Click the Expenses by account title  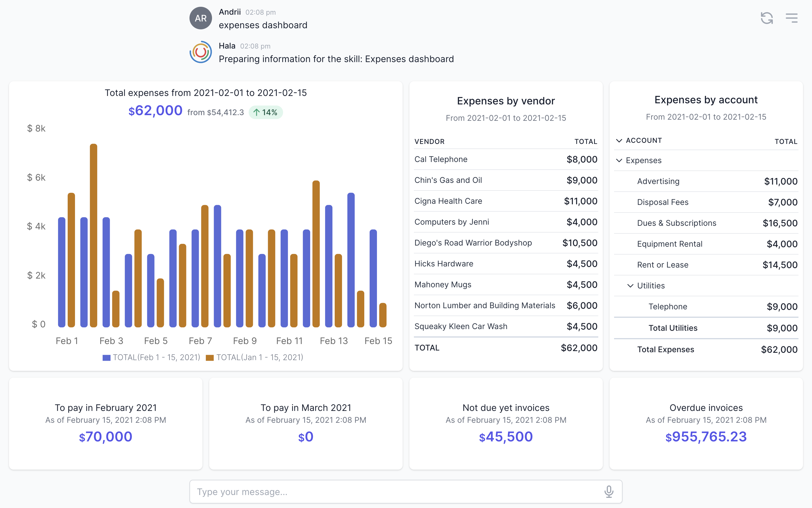click(706, 100)
